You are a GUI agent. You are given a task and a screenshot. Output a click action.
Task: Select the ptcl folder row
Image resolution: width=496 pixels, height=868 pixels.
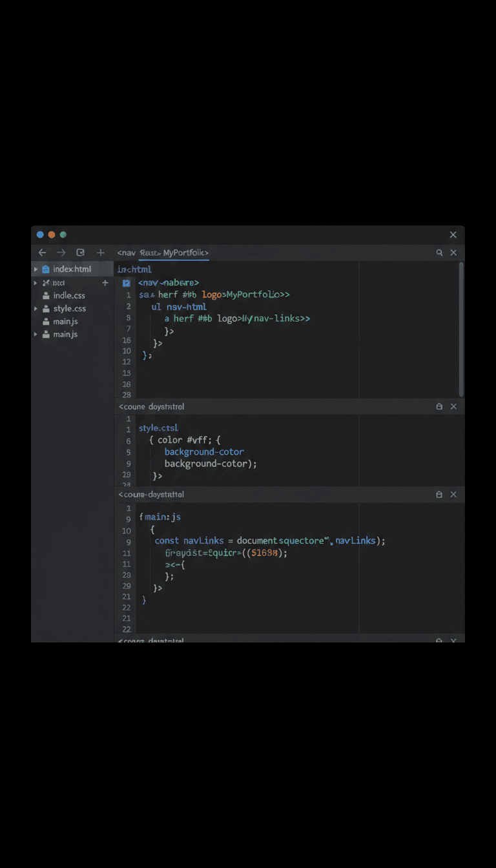[x=72, y=283]
